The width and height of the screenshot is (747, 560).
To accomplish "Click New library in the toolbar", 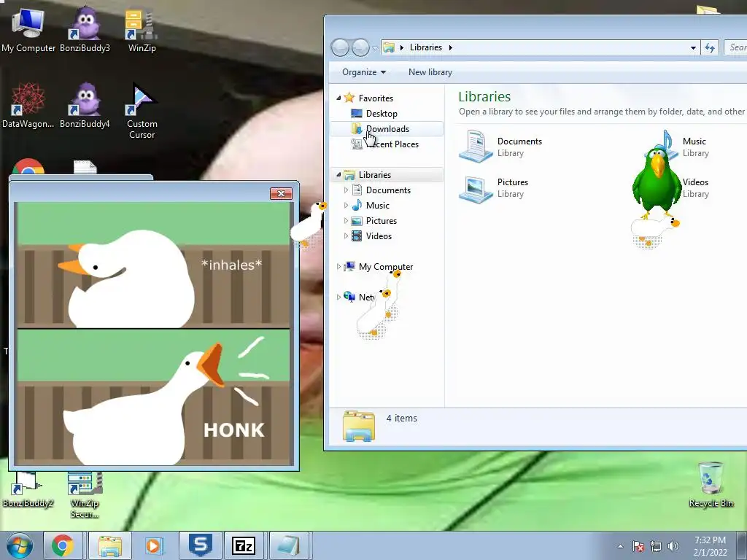I will (430, 72).
